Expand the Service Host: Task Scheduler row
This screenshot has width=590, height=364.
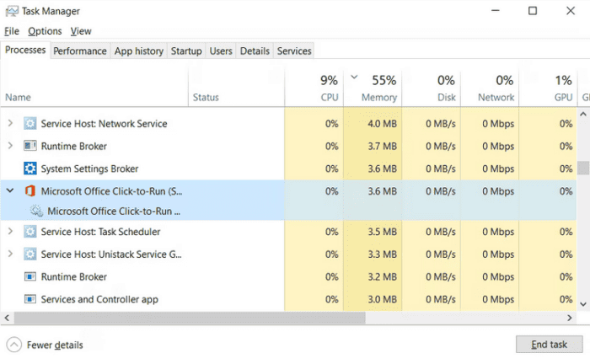(x=10, y=232)
